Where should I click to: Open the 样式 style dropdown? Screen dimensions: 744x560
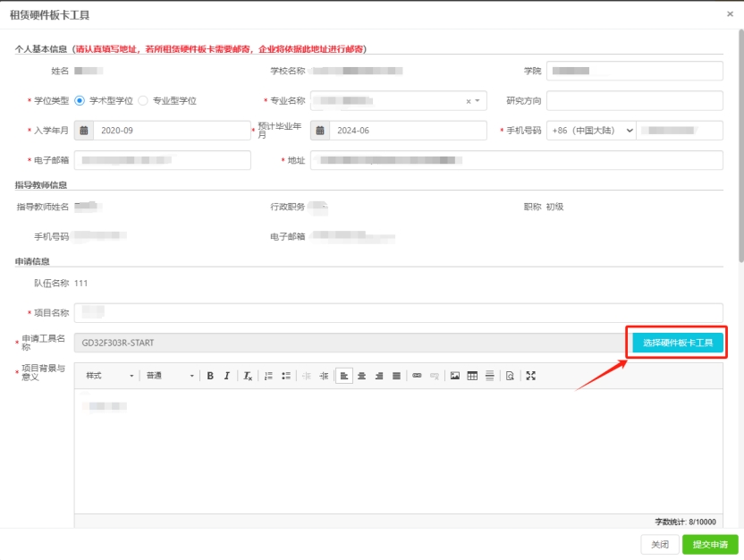point(109,376)
